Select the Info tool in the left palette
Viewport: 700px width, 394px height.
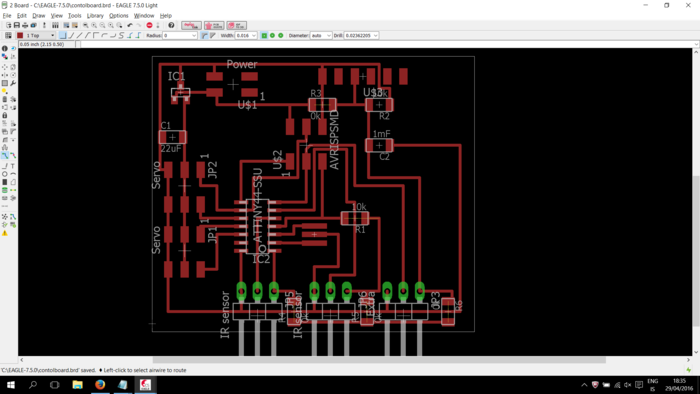[5, 48]
